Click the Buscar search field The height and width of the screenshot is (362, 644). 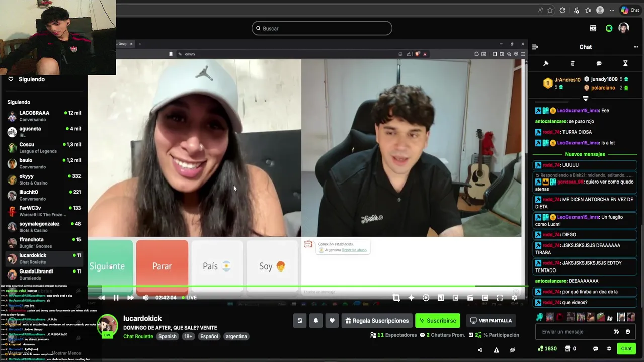click(322, 28)
